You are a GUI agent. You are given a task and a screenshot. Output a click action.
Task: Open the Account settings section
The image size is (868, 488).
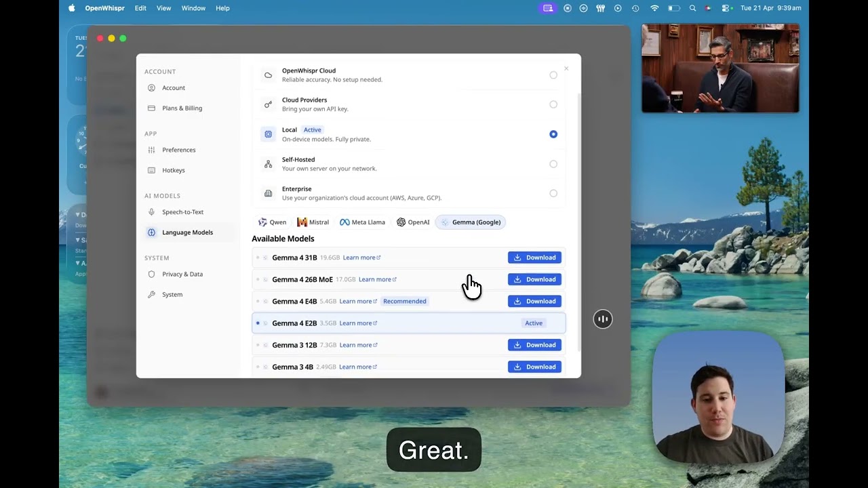190,87
